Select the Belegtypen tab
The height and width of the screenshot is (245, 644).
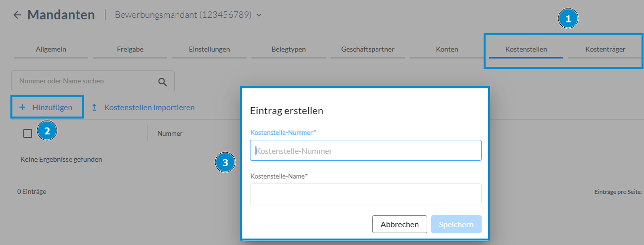pyautogui.click(x=289, y=49)
